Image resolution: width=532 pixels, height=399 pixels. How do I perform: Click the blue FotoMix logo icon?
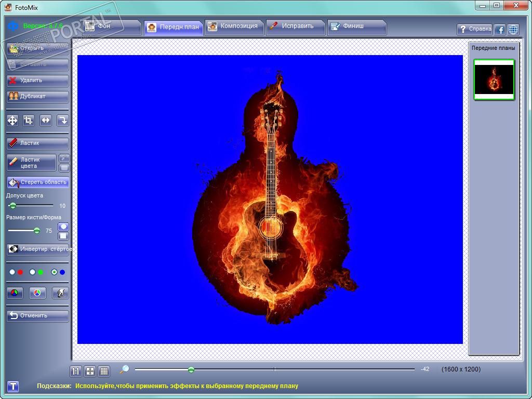[13, 26]
